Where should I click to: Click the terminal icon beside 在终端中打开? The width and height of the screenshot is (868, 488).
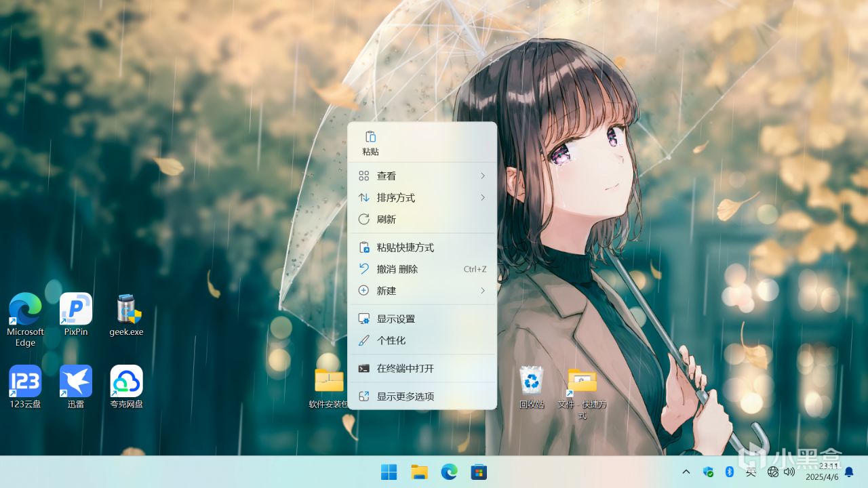364,368
